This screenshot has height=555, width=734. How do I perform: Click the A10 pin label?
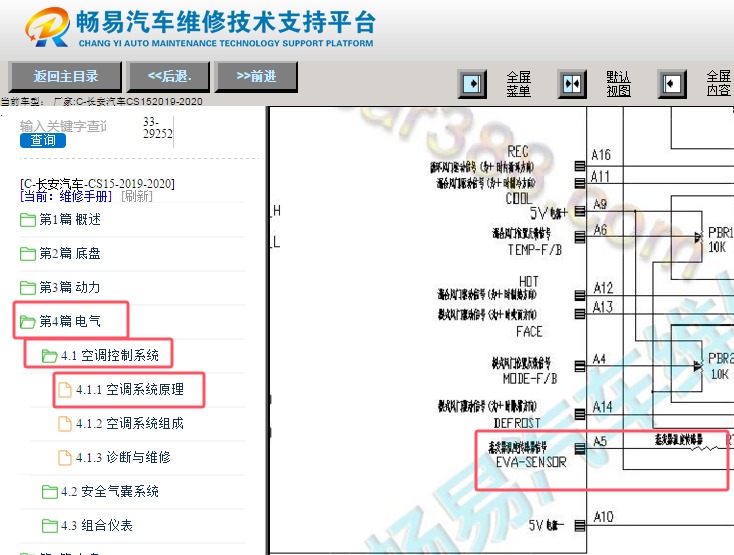[x=603, y=517]
